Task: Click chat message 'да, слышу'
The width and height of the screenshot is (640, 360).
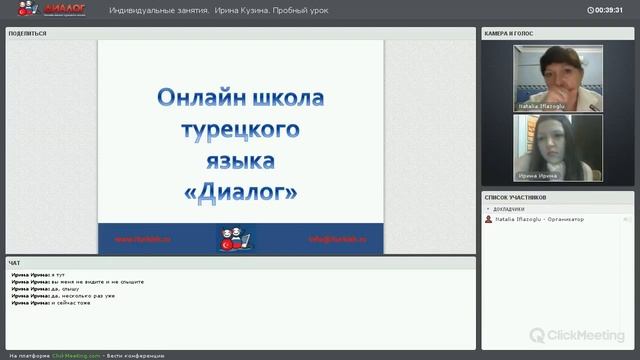Action: (65, 289)
